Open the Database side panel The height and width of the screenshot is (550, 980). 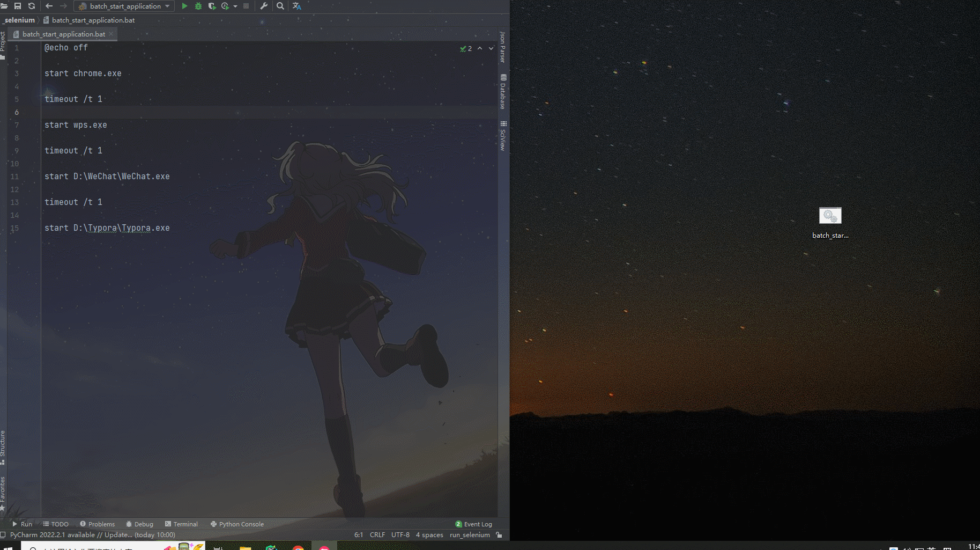coord(503,92)
